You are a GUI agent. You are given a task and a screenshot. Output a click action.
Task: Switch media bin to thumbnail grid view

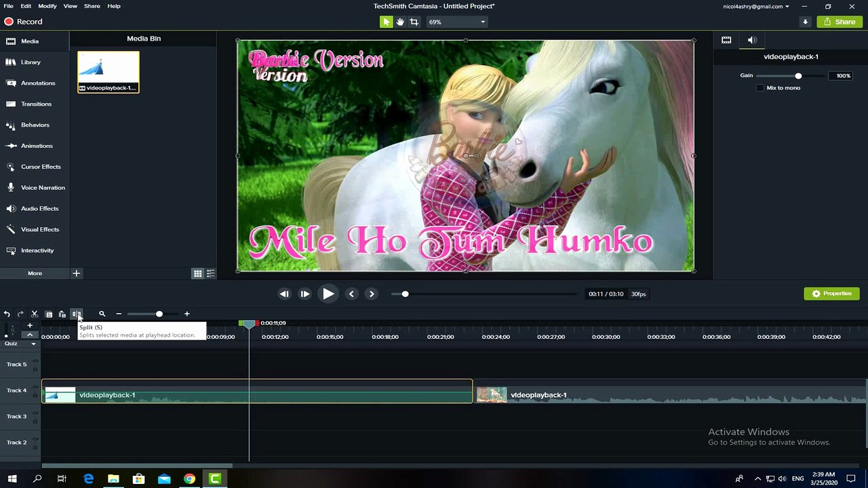(197, 274)
